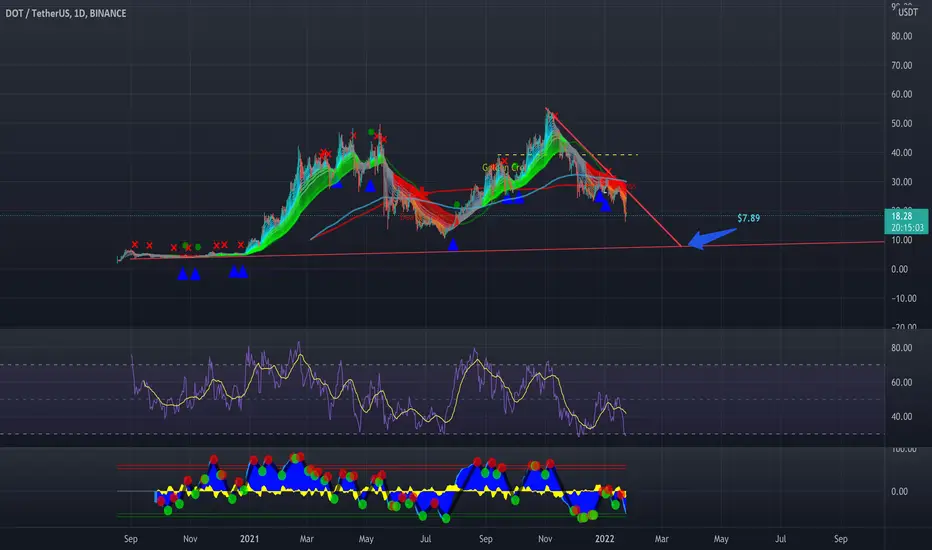
Task: Click 80.00 on the RSI pane axis
Action: (x=902, y=348)
